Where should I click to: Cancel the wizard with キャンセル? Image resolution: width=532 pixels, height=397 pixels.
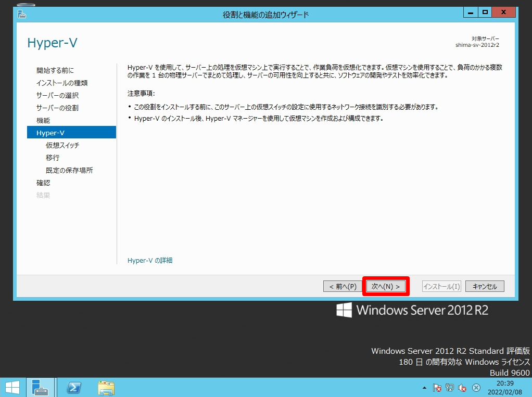coord(485,287)
